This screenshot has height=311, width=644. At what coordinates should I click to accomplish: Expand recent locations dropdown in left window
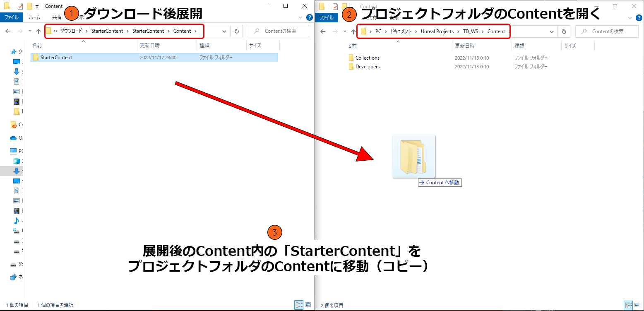(x=30, y=31)
